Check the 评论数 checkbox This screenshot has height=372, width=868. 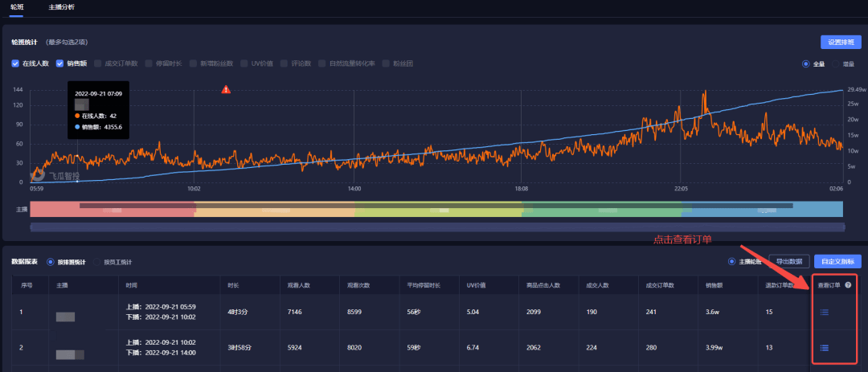point(284,63)
